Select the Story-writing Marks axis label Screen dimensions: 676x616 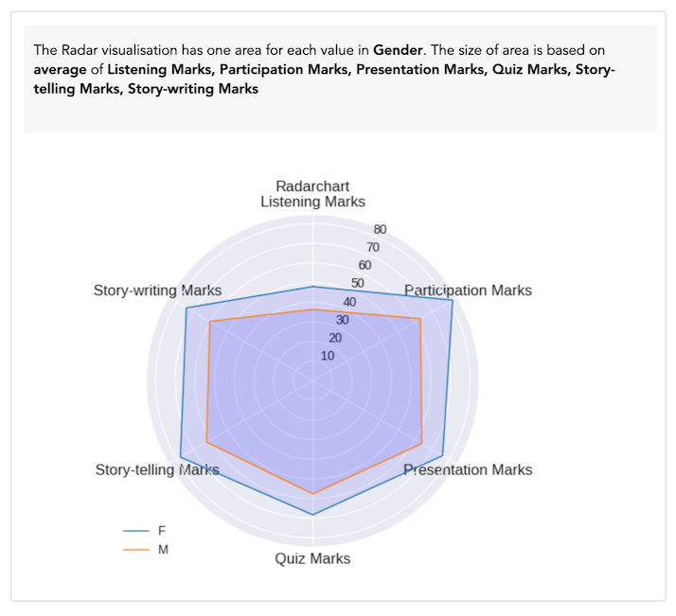click(x=157, y=290)
